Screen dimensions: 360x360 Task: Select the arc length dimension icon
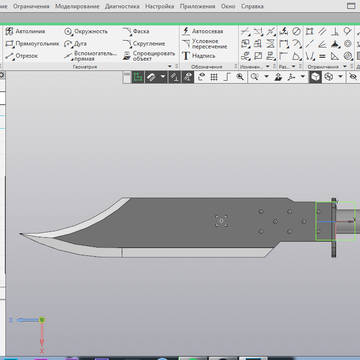[x=296, y=44]
